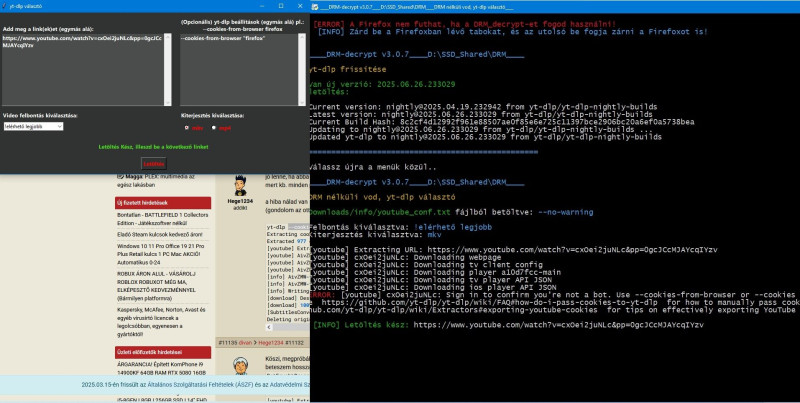Image resolution: width=800 pixels, height=403 pixels.
Task: Minimize the yt-dlp választó window
Action: (x=262, y=6)
